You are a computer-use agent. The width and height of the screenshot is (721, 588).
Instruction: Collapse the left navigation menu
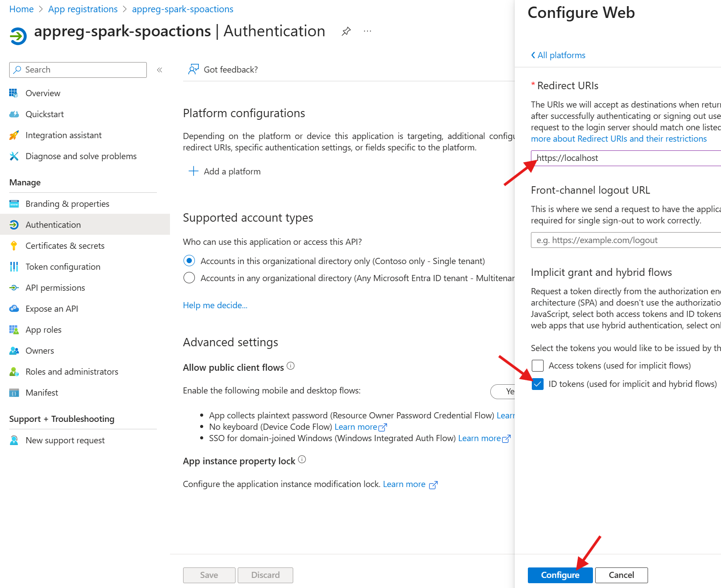tap(159, 70)
